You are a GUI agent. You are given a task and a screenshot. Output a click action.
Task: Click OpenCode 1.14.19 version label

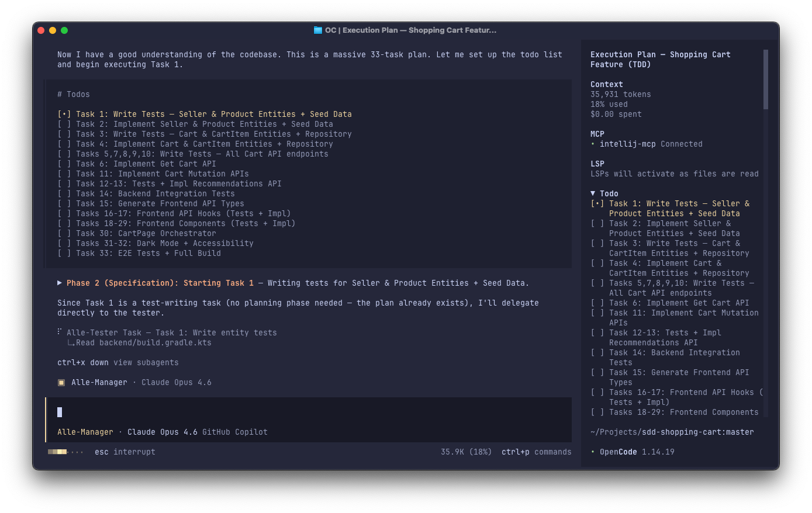pos(637,452)
